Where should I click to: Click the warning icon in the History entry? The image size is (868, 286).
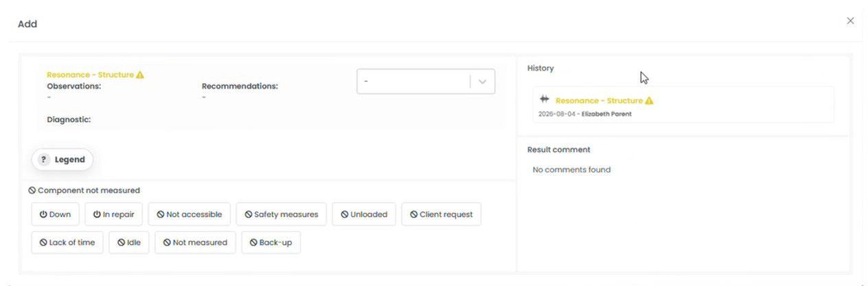click(650, 100)
